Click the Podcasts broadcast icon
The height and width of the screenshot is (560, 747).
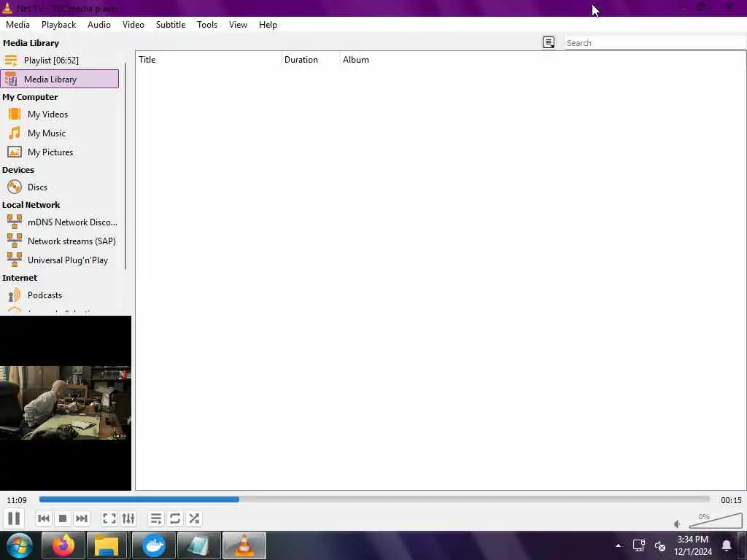pyautogui.click(x=15, y=295)
